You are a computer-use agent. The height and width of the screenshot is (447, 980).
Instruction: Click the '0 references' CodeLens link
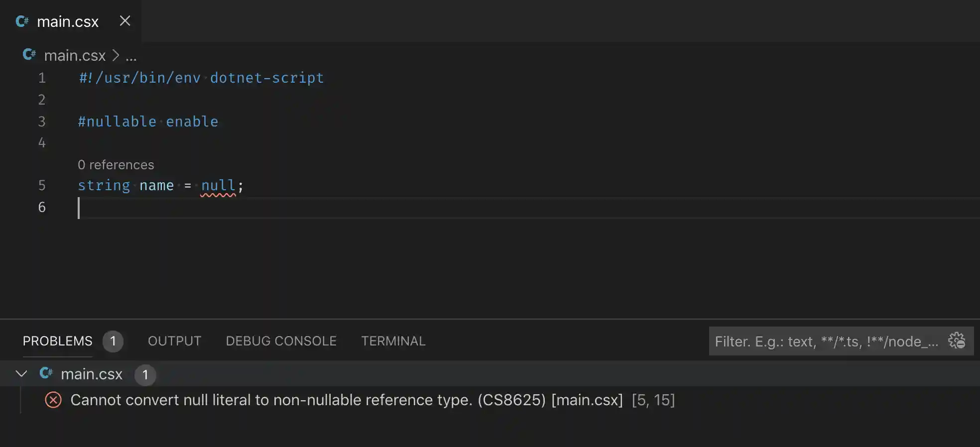pos(116,165)
